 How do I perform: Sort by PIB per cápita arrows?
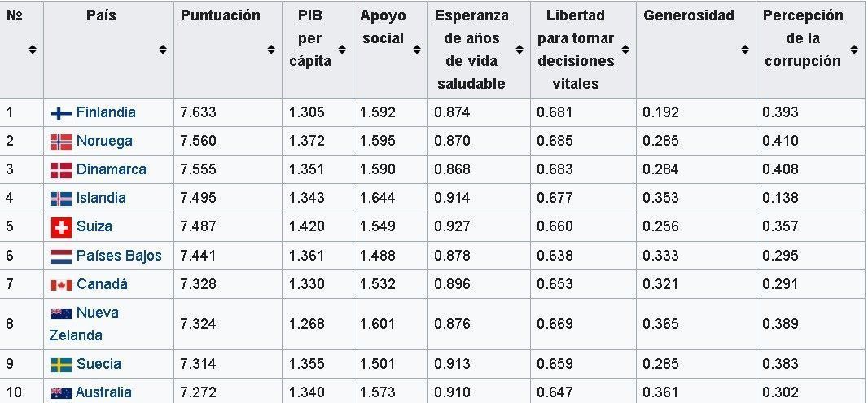(x=342, y=50)
